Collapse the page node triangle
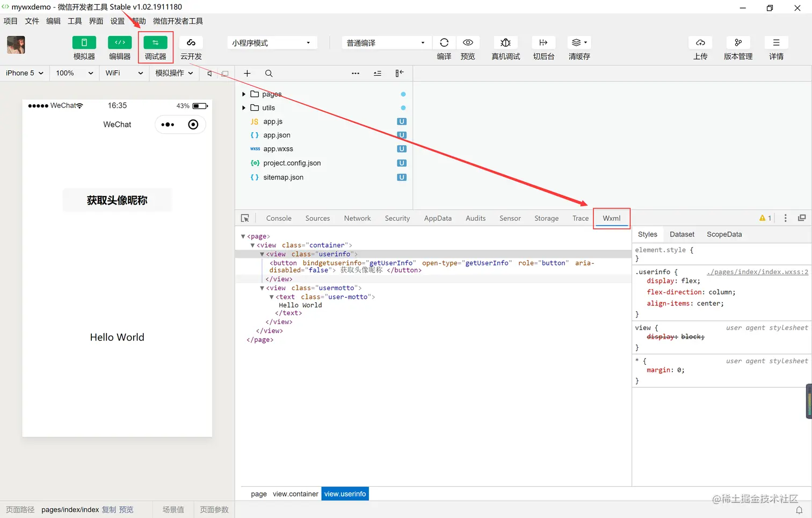812x518 pixels. 243,236
